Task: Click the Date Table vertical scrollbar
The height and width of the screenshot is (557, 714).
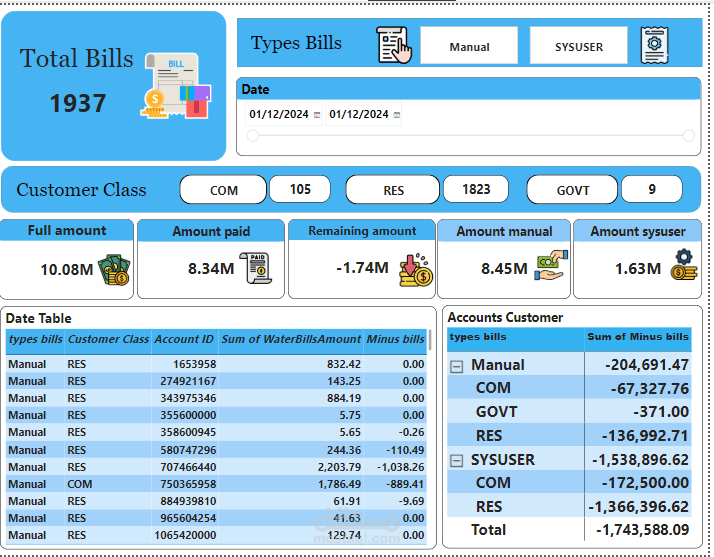Action: pyautogui.click(x=429, y=340)
